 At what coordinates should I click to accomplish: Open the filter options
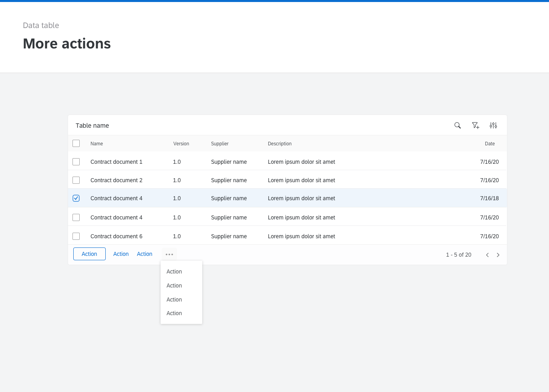(x=476, y=125)
